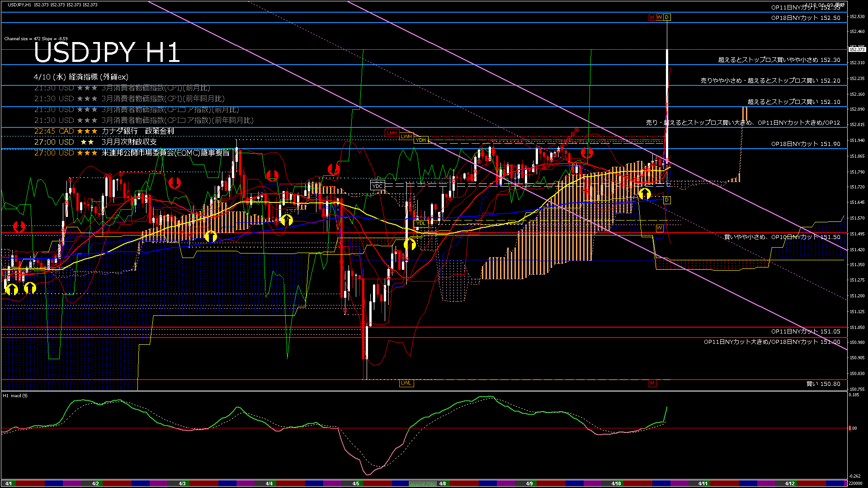The width and height of the screenshot is (868, 488).
Task: Select the red LMH level tag
Action: click(392, 133)
